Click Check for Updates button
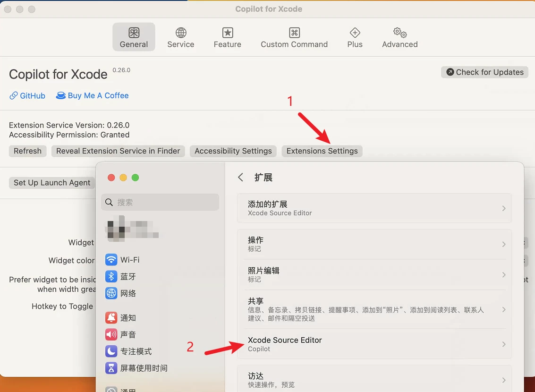 (x=484, y=72)
